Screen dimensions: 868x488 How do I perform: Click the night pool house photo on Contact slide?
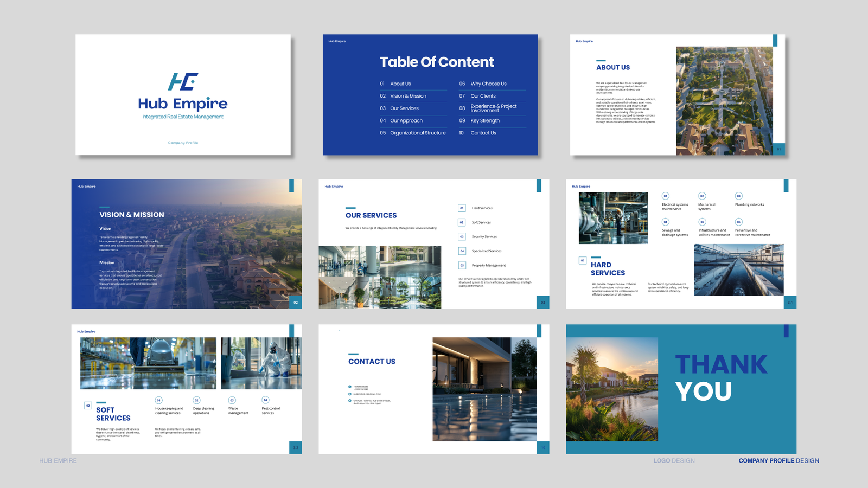pyautogui.click(x=484, y=389)
